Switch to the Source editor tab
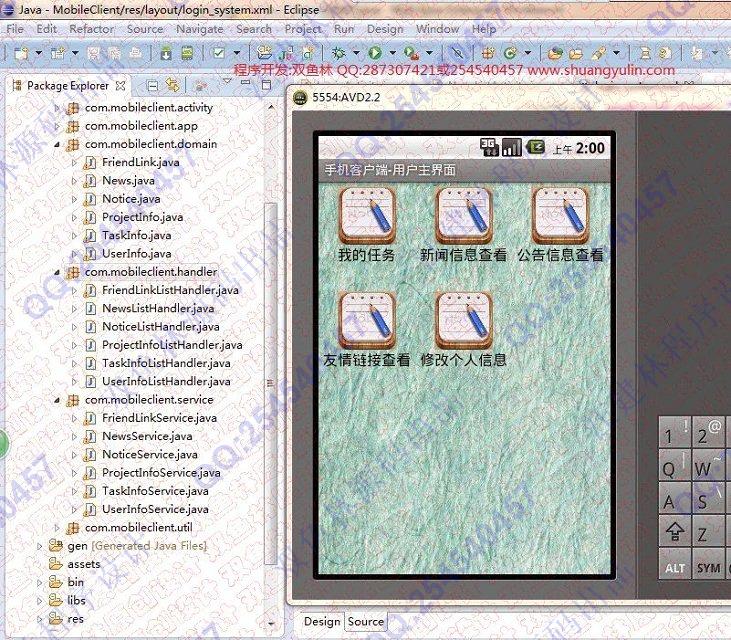The image size is (731, 640). [x=365, y=621]
